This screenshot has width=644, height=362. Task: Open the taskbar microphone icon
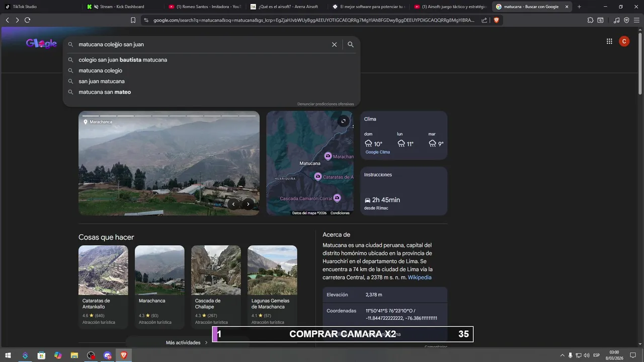(x=570, y=355)
